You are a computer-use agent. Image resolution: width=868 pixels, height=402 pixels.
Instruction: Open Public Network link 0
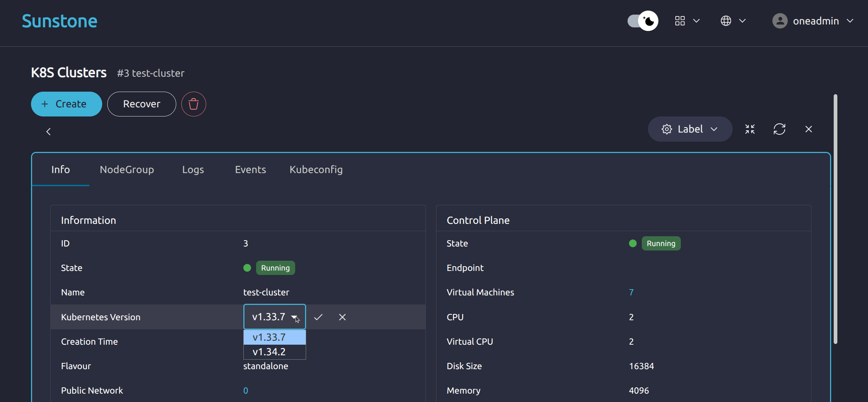[x=246, y=391]
